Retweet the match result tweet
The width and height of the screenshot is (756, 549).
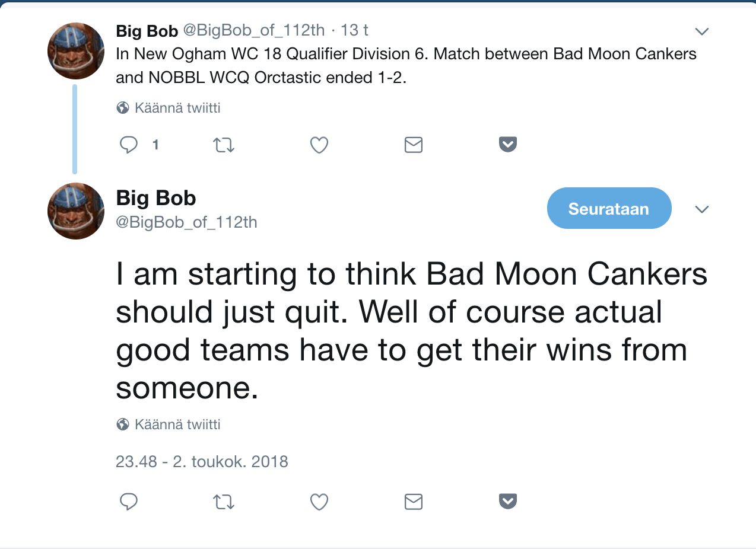point(224,145)
